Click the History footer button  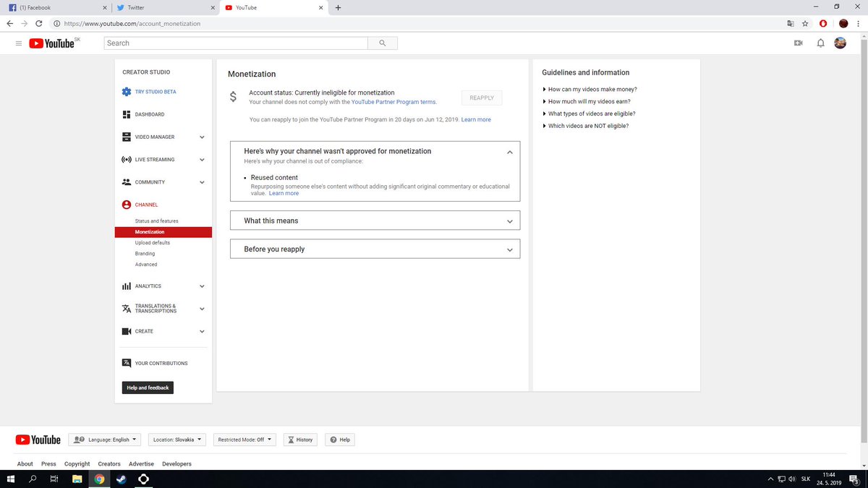pyautogui.click(x=299, y=440)
